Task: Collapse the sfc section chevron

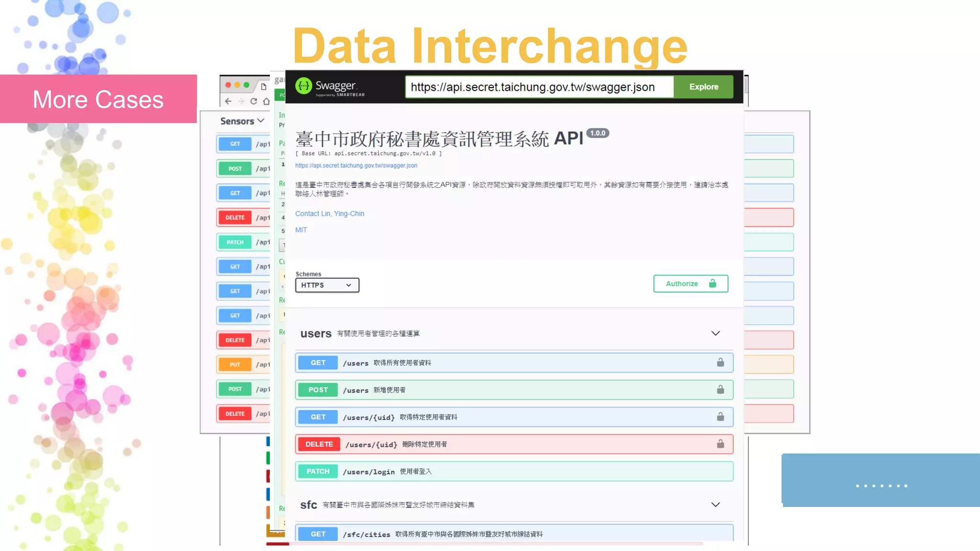Action: click(x=715, y=505)
